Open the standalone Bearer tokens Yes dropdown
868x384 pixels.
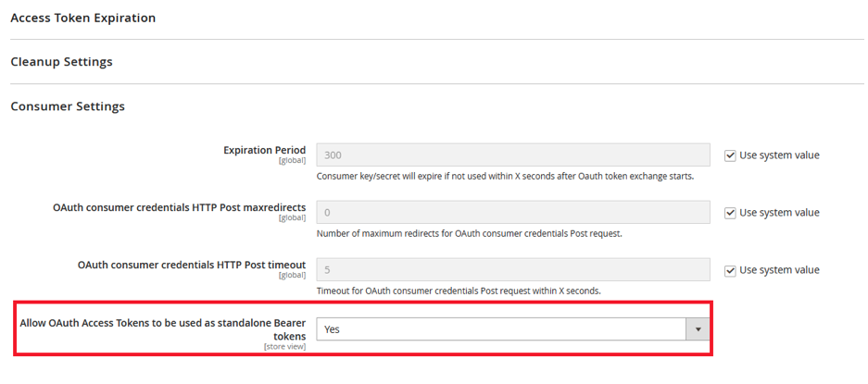513,329
